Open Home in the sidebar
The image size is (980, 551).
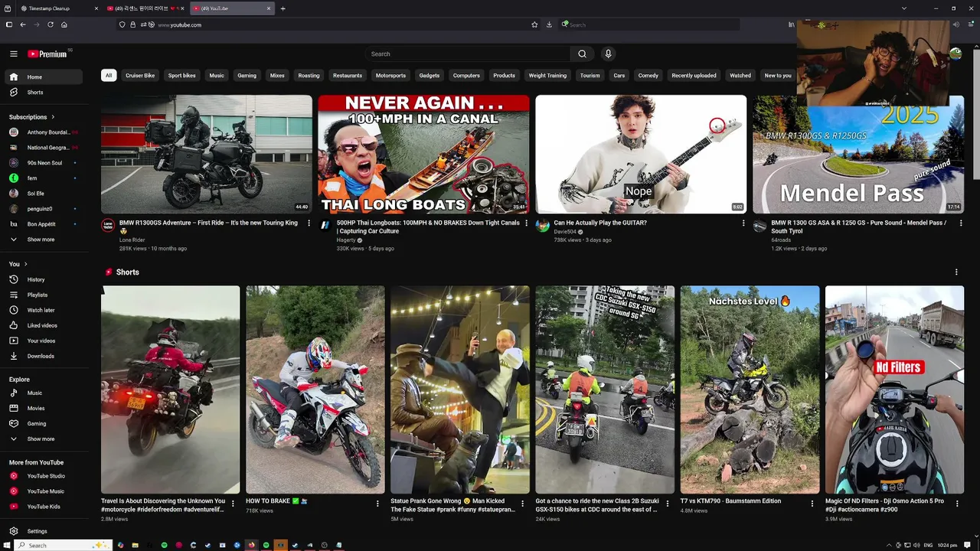(x=43, y=77)
